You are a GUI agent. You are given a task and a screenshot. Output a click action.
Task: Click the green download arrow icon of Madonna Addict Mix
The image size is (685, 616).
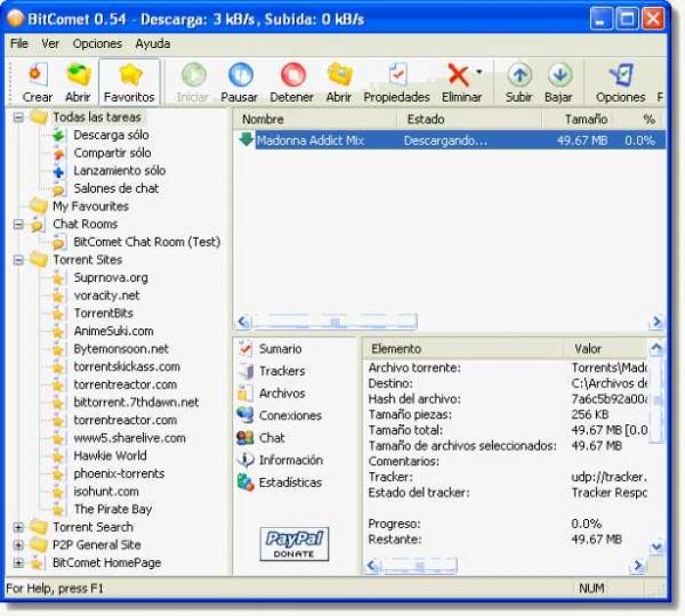click(x=246, y=140)
